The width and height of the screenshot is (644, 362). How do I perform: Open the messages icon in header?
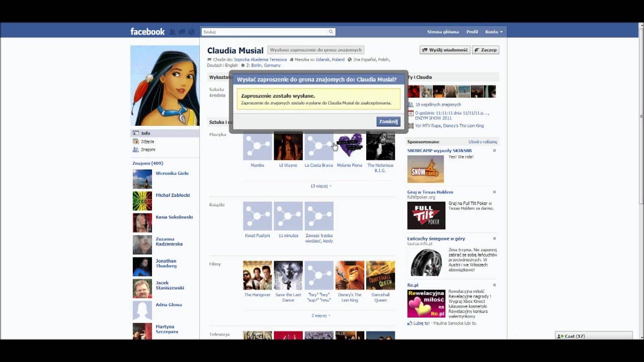[x=182, y=32]
